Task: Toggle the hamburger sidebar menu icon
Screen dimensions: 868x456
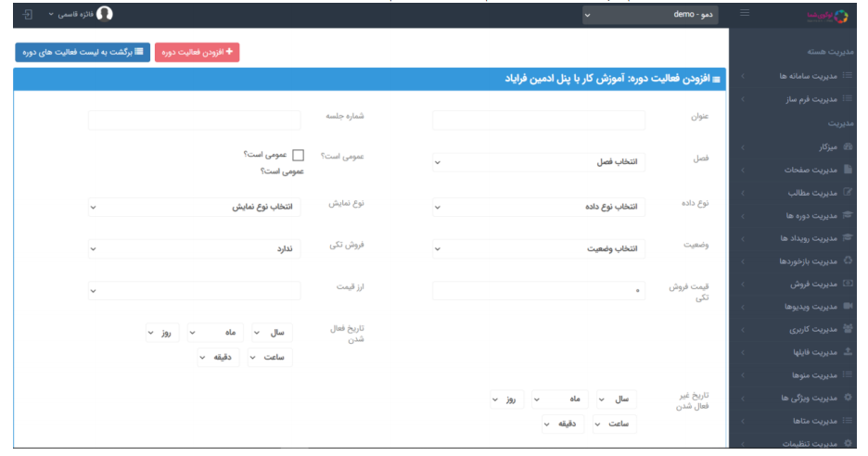Action: coord(745,13)
